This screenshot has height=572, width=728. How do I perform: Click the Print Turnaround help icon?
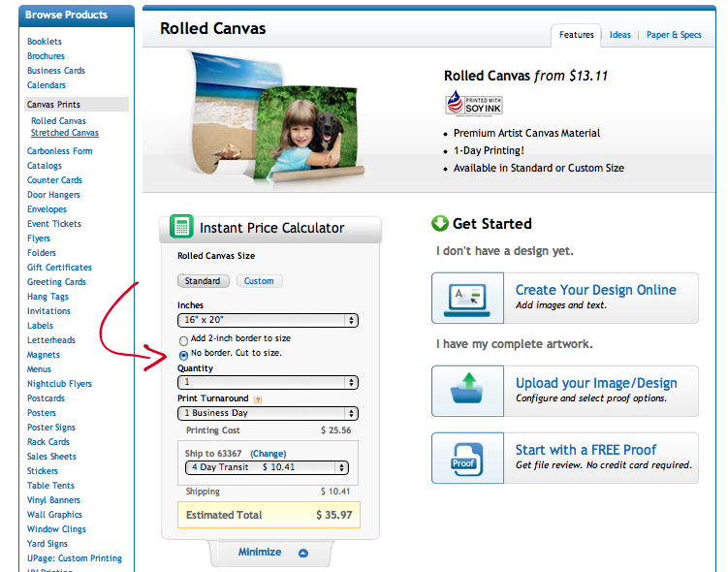258,399
